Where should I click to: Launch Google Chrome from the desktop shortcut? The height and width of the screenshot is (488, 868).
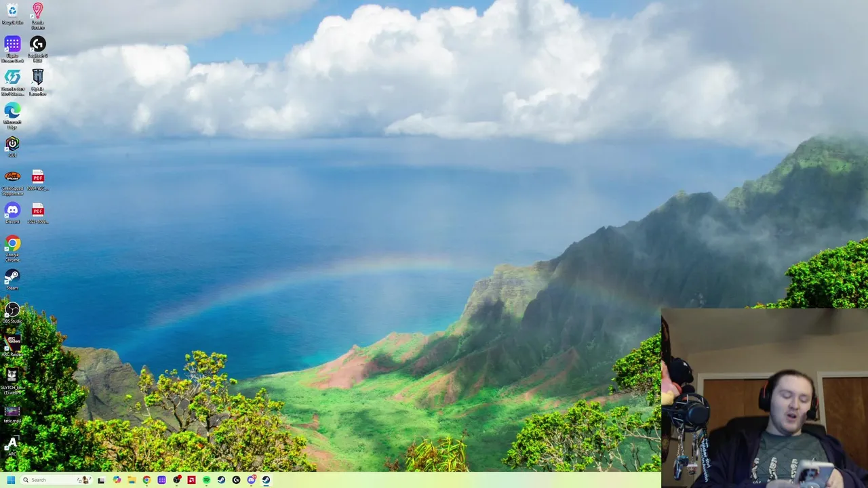pos(12,248)
